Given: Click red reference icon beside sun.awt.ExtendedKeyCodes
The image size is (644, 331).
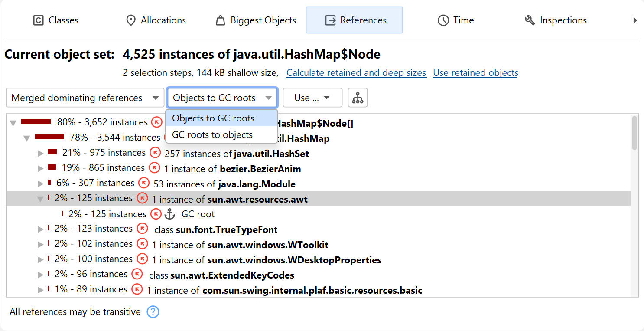Looking at the screenshot, I should [137, 275].
